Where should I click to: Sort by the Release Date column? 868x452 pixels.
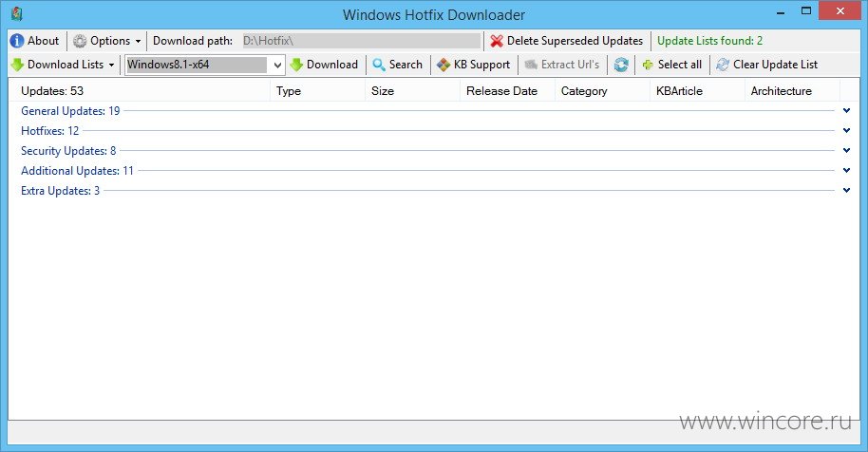[507, 91]
